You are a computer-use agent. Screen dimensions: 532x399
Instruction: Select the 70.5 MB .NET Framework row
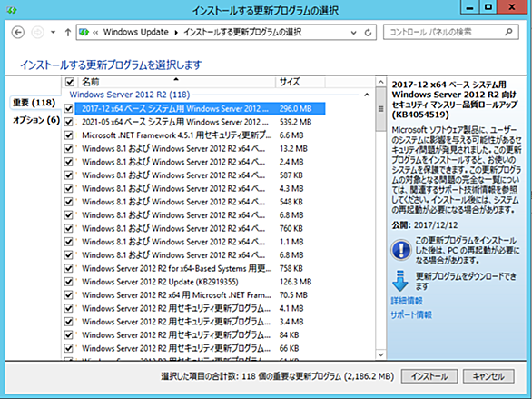tap(200, 294)
